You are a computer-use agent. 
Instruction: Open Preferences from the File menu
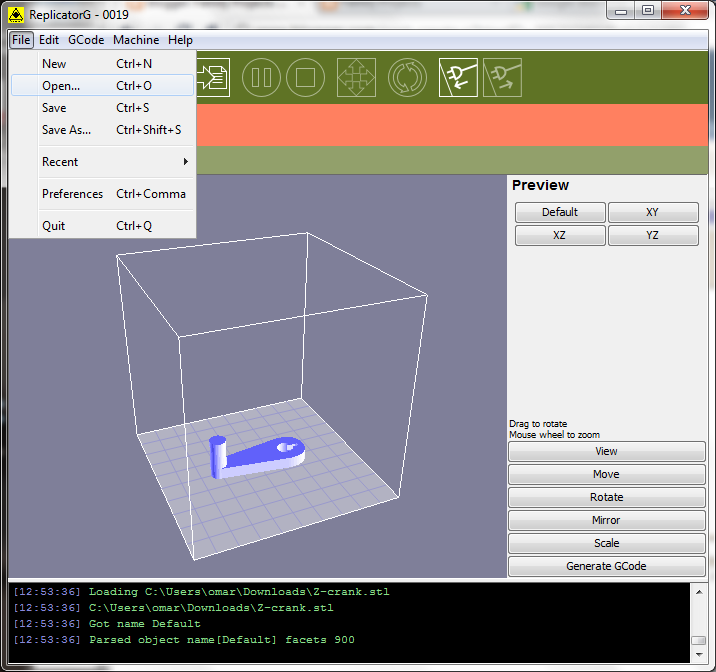pos(102,194)
